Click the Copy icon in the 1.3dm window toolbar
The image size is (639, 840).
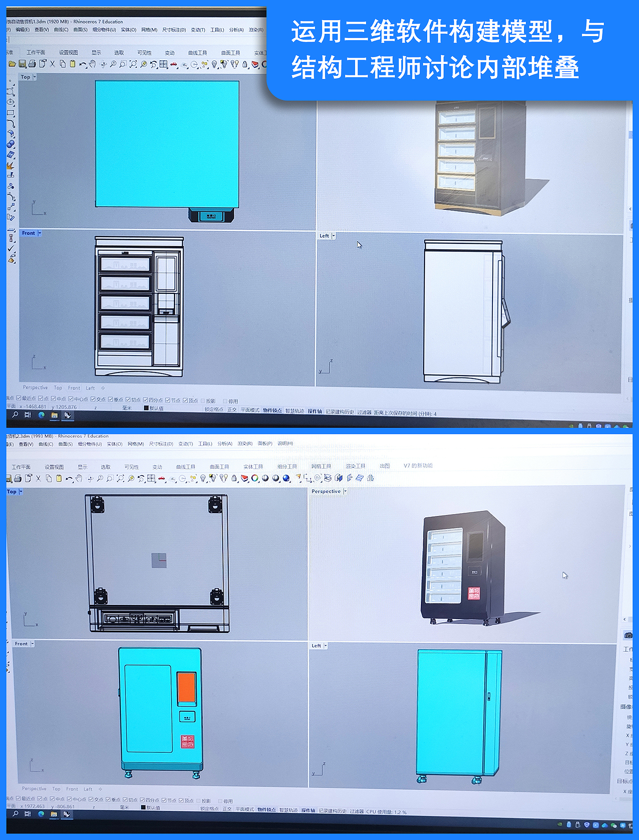click(63, 64)
